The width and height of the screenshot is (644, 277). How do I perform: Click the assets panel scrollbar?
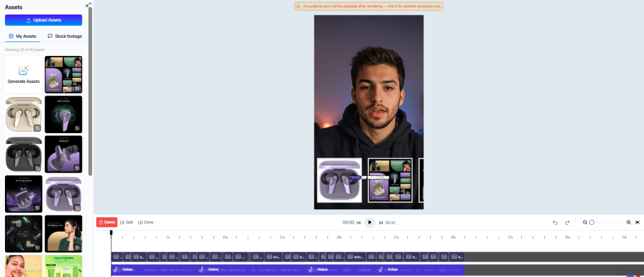(91, 90)
